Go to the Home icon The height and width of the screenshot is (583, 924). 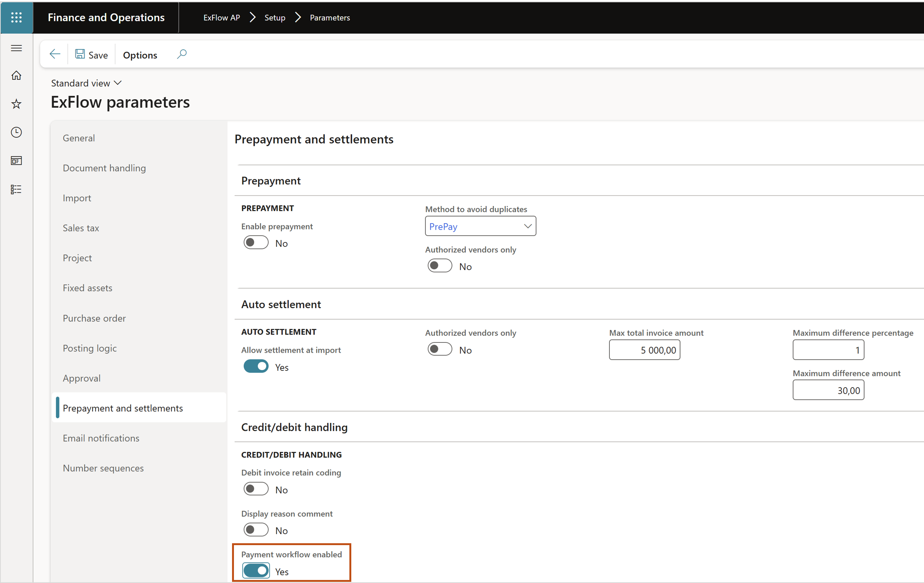click(x=17, y=75)
